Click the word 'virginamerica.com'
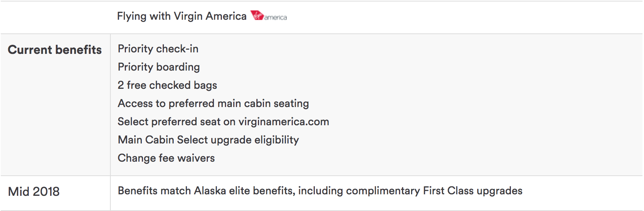Image resolution: width=644 pixels, height=211 pixels. 284,122
